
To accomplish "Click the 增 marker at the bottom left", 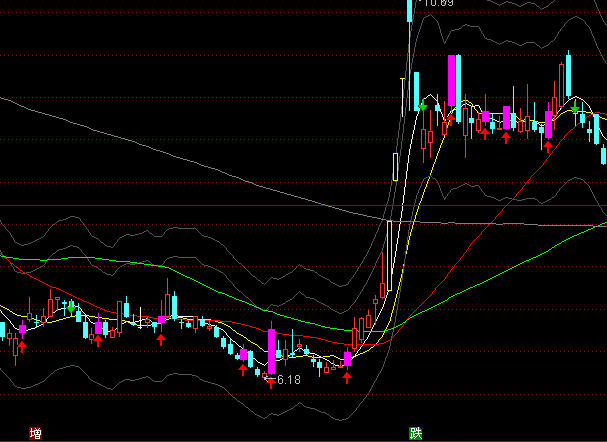I will coord(36,433).
